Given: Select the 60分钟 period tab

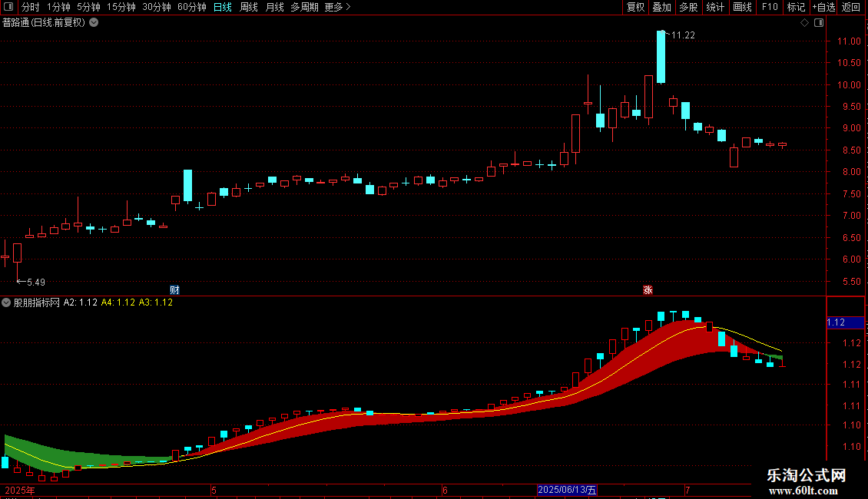Looking at the screenshot, I should 191,7.
